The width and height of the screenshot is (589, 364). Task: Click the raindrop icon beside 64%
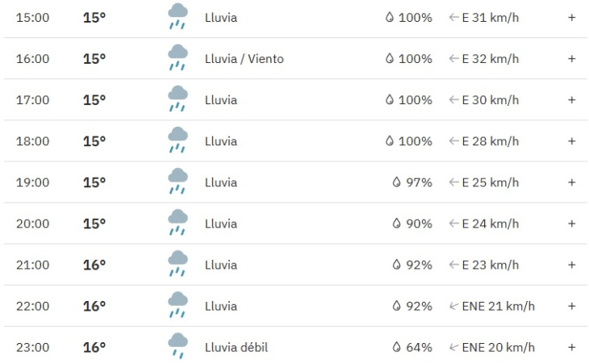pos(397,347)
